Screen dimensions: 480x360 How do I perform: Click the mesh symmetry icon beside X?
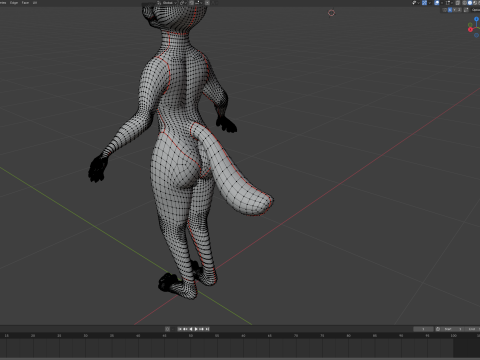(x=445, y=10)
